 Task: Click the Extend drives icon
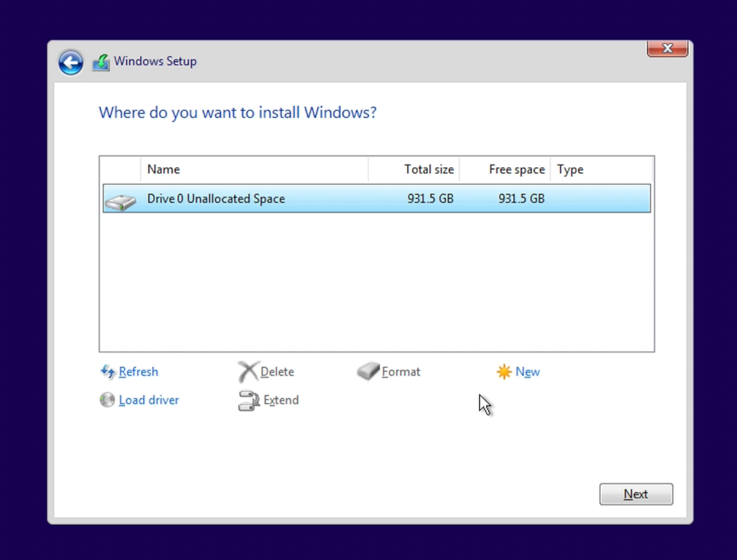249,400
